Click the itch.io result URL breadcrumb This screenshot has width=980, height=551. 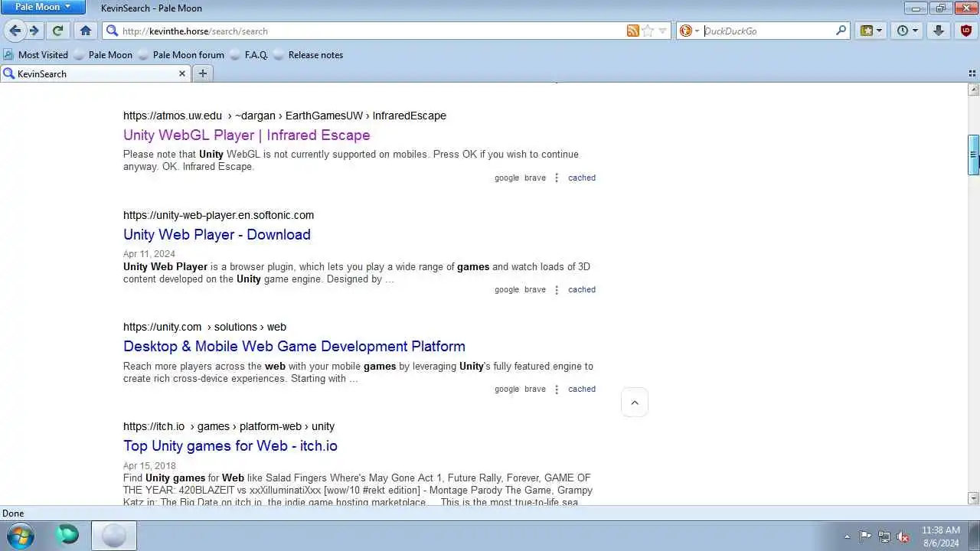click(x=229, y=426)
